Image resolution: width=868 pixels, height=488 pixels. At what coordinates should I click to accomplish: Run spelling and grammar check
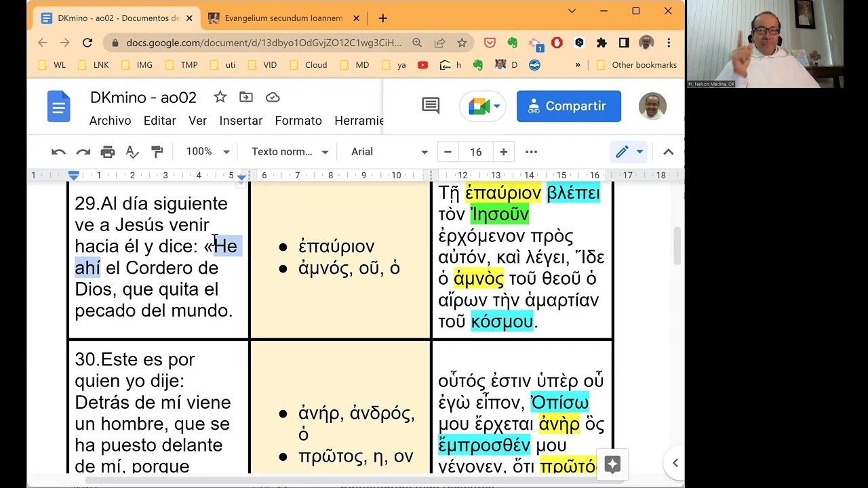[132, 152]
